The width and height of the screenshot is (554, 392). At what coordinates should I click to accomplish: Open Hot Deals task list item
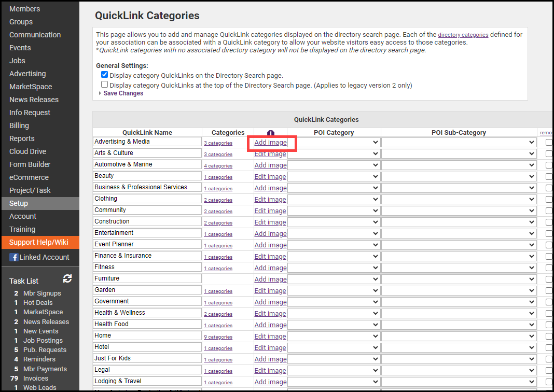pos(38,303)
